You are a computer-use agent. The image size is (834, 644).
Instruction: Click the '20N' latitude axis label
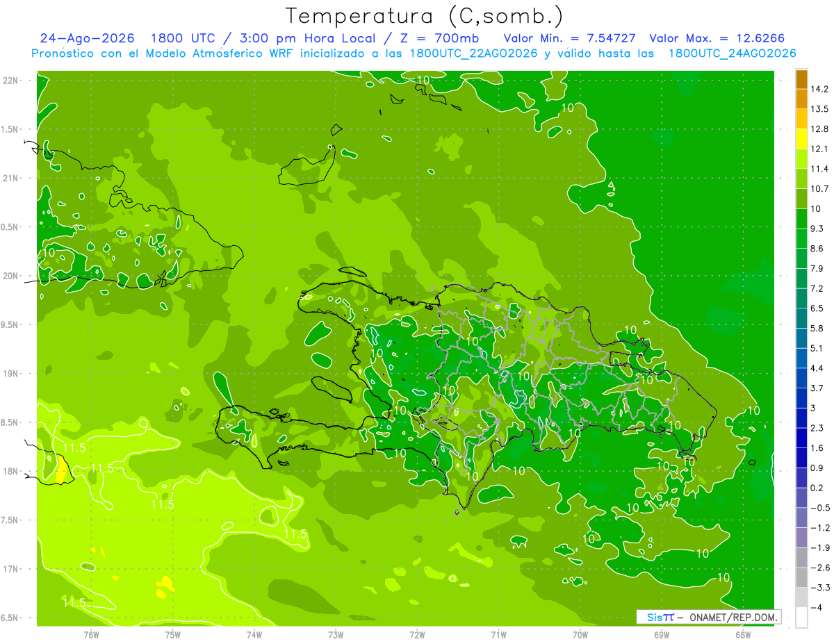10,276
